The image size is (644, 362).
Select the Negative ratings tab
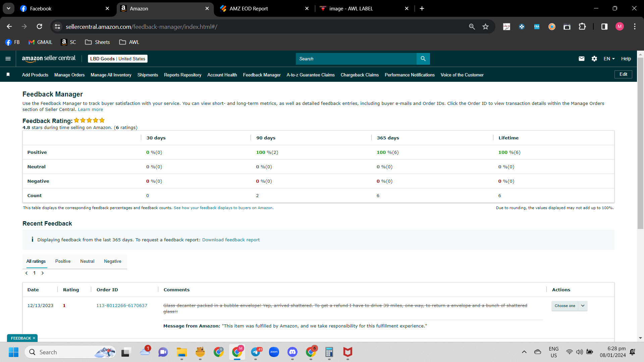click(113, 261)
